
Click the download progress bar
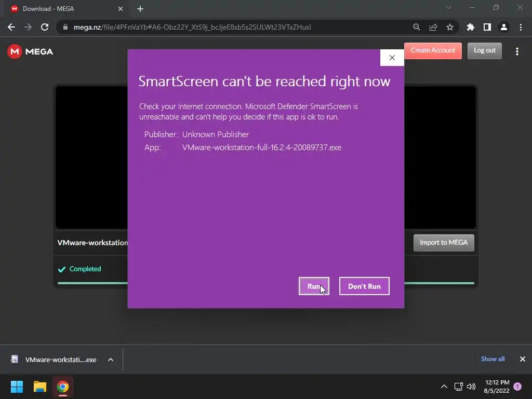pos(265,283)
